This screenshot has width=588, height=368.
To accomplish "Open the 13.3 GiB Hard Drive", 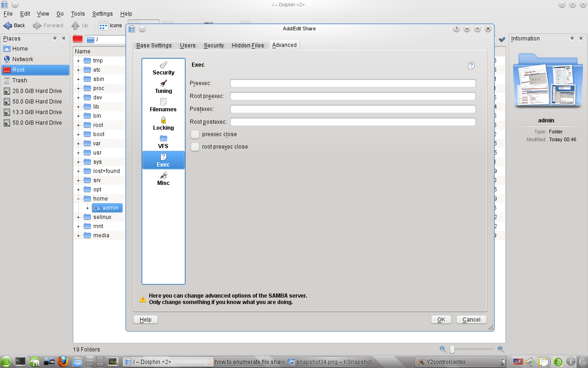I will point(35,112).
